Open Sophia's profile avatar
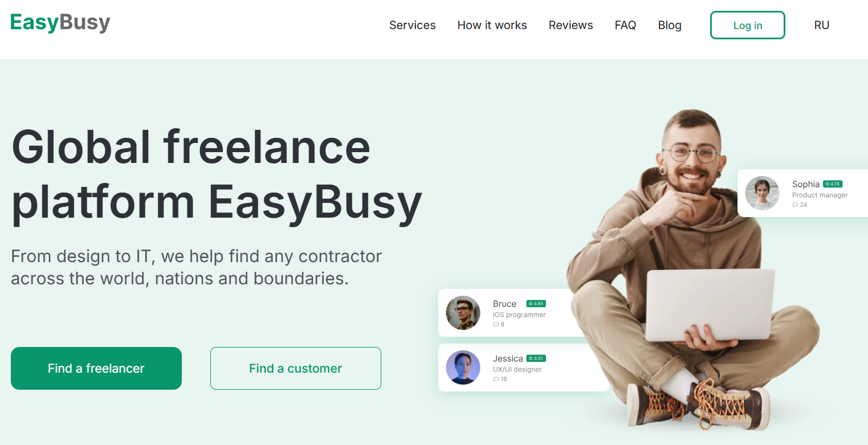 (x=762, y=193)
